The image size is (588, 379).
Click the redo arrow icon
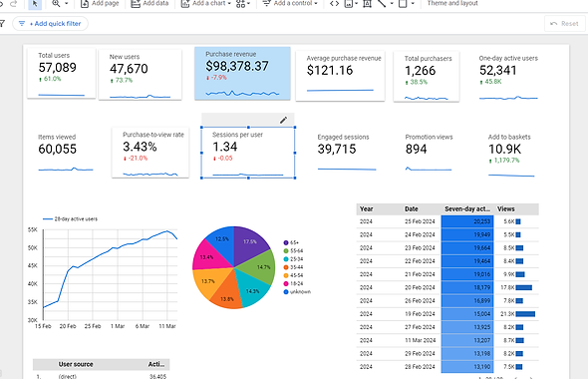click(x=14, y=3)
